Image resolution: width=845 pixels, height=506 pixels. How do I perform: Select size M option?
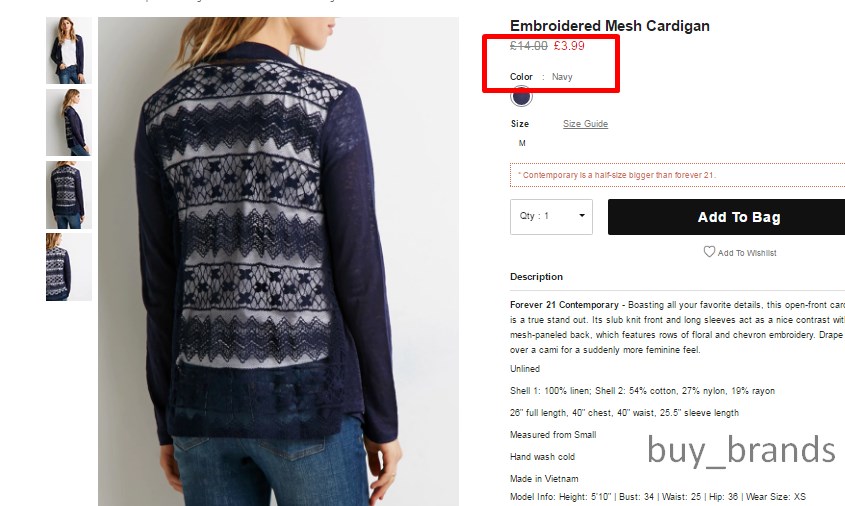click(x=522, y=143)
